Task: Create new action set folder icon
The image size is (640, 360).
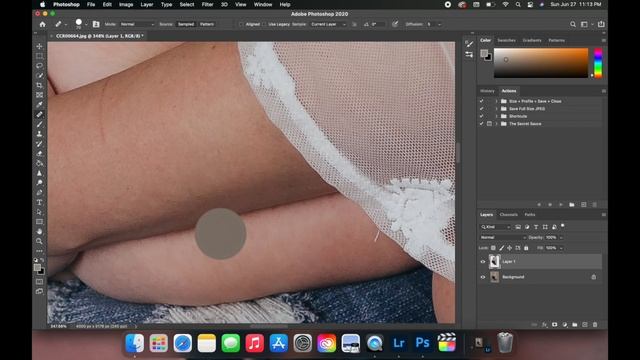Action: pyautogui.click(x=572, y=204)
